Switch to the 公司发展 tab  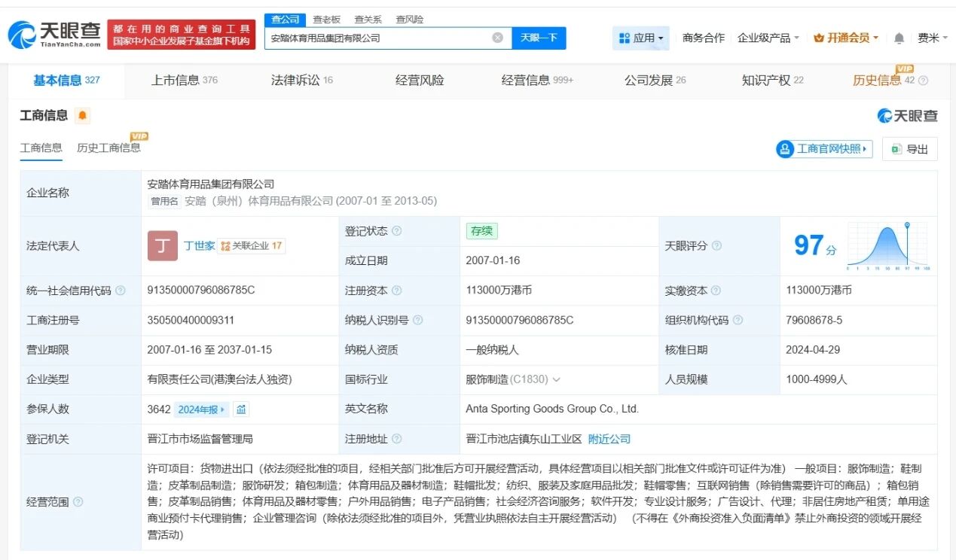click(655, 81)
